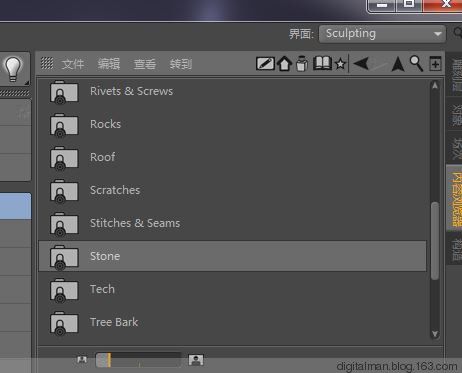Image resolution: width=462 pixels, height=373 pixels.
Task: Click the pencil edit icon in browser toolbar
Action: pyautogui.click(x=265, y=63)
